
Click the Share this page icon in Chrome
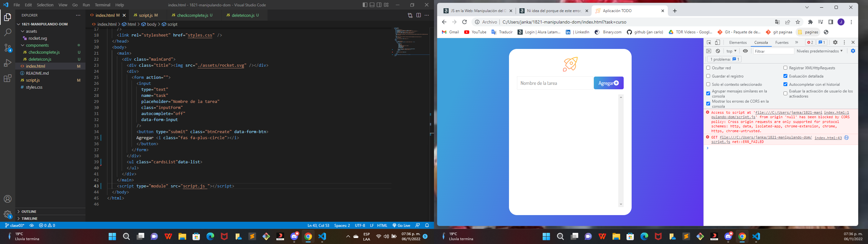click(x=788, y=22)
